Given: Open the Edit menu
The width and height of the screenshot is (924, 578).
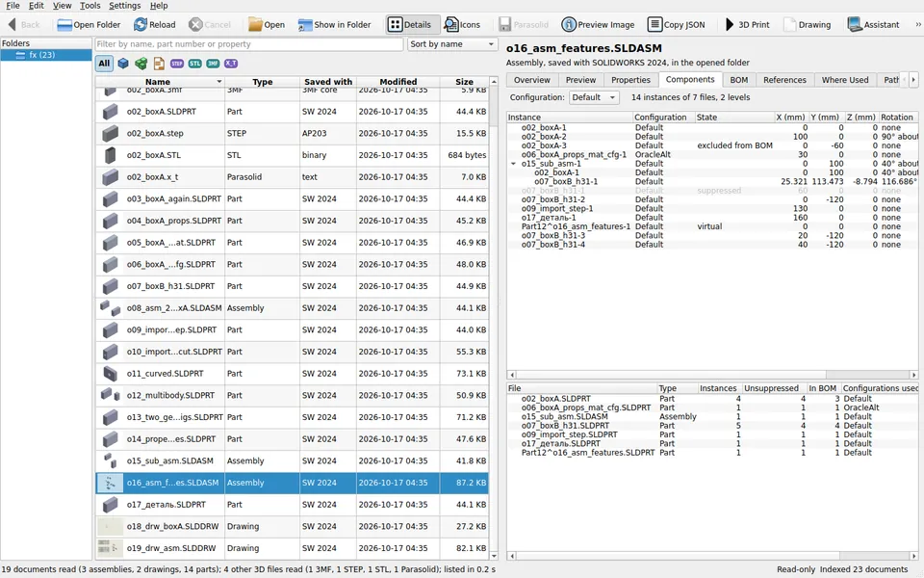Looking at the screenshot, I should pyautogui.click(x=36, y=6).
